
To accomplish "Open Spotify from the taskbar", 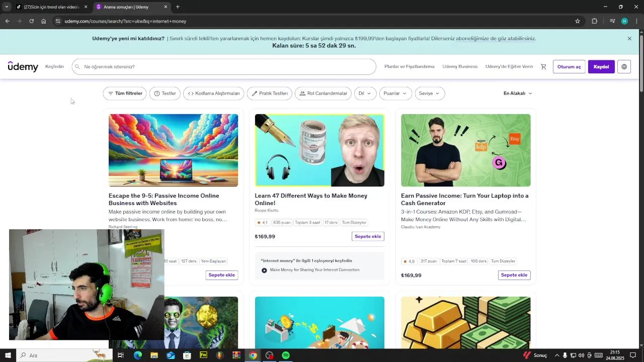I will [286, 355].
